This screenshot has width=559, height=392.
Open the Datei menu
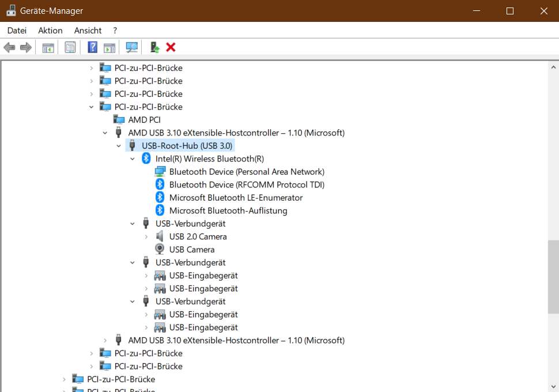click(17, 31)
